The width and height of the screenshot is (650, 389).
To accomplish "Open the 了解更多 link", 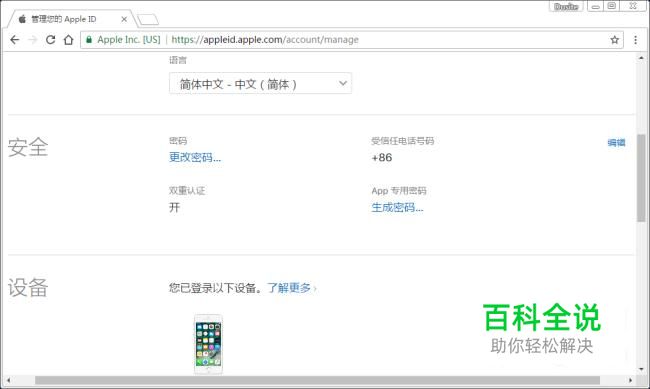I will [291, 288].
